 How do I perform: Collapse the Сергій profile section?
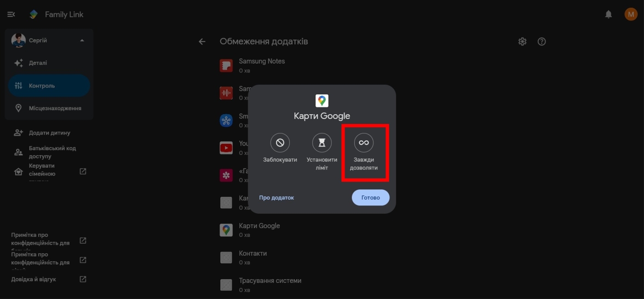82,41
